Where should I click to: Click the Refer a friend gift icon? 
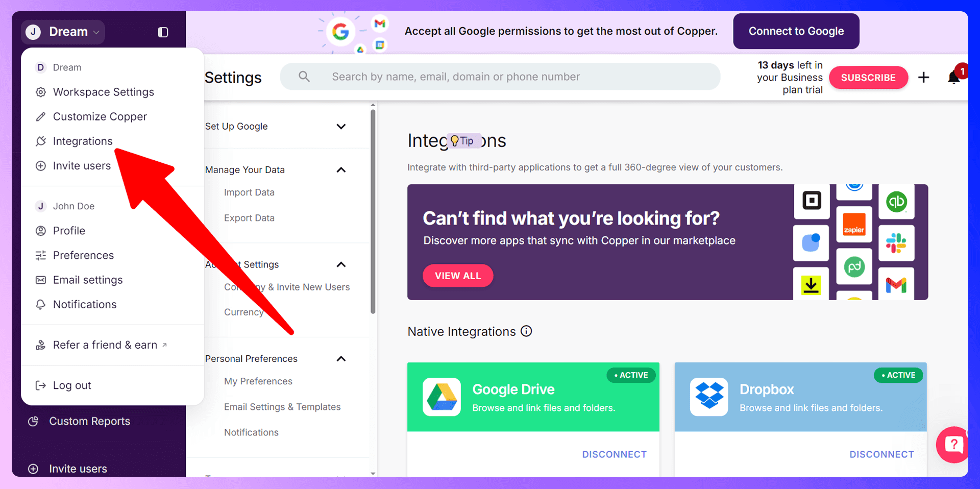(41, 346)
